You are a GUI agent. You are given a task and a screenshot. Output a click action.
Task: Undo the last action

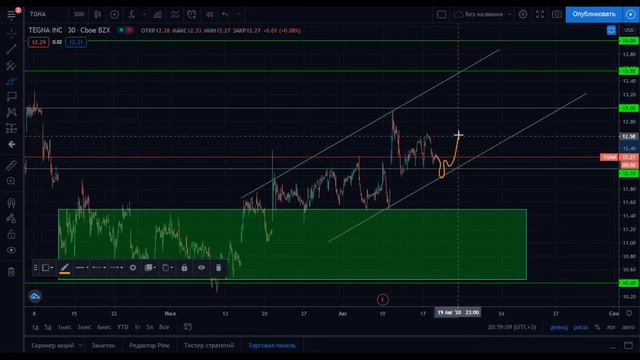coord(225,14)
